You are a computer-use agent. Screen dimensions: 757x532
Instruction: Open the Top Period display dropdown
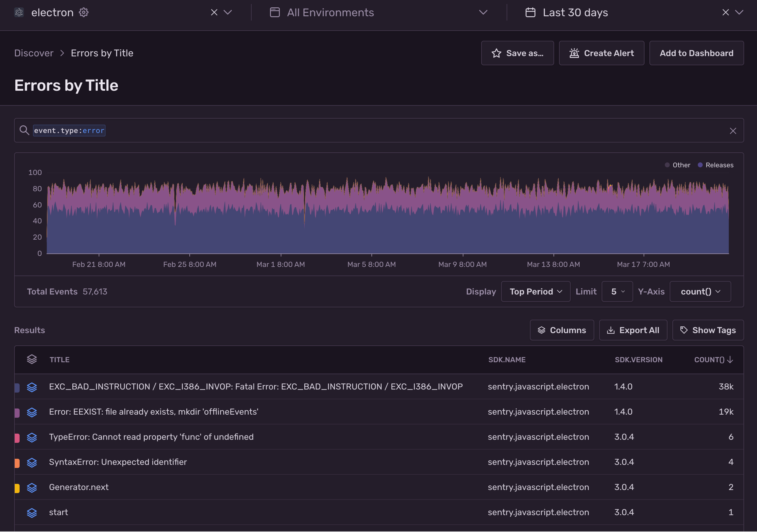click(x=535, y=291)
